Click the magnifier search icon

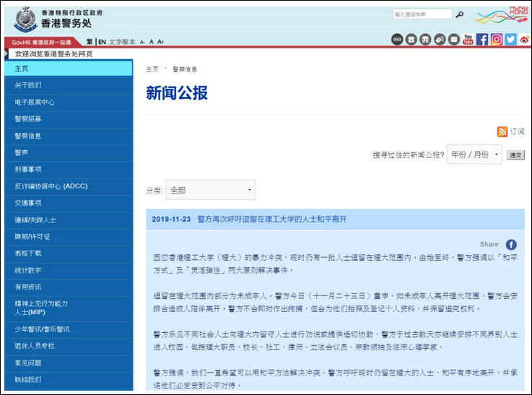click(x=460, y=14)
